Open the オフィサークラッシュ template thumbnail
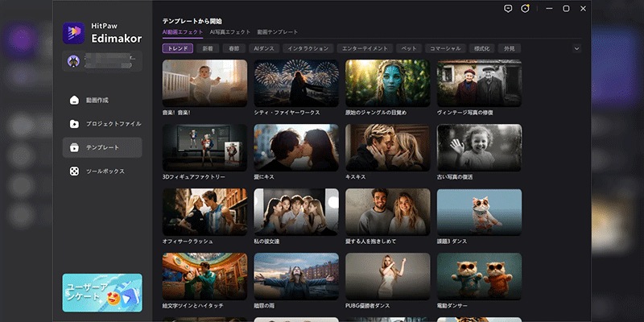644x322 pixels. [205, 213]
